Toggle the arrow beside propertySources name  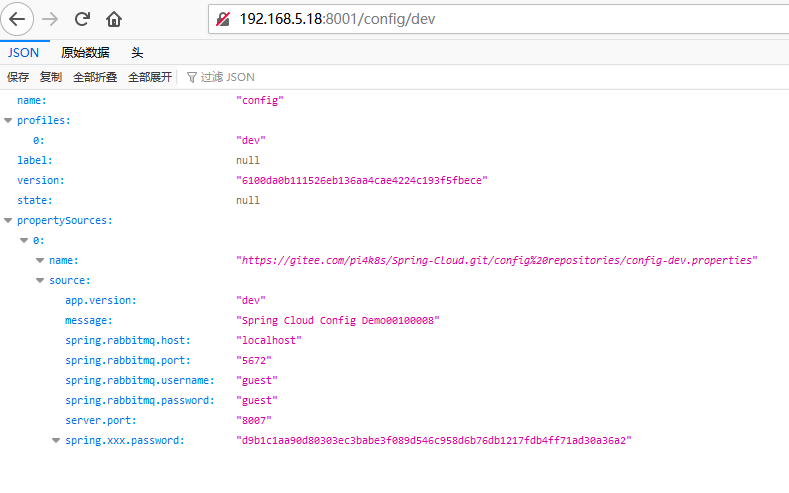coord(40,261)
